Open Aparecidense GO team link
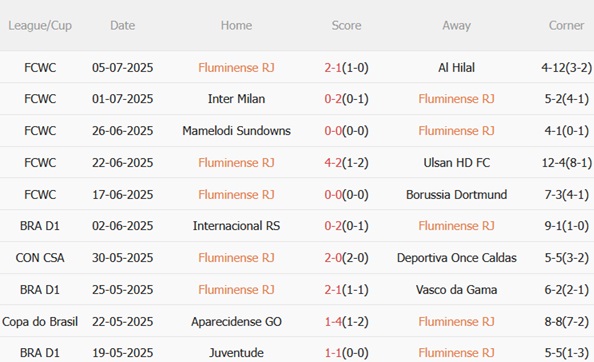594x362 pixels. [x=236, y=321]
